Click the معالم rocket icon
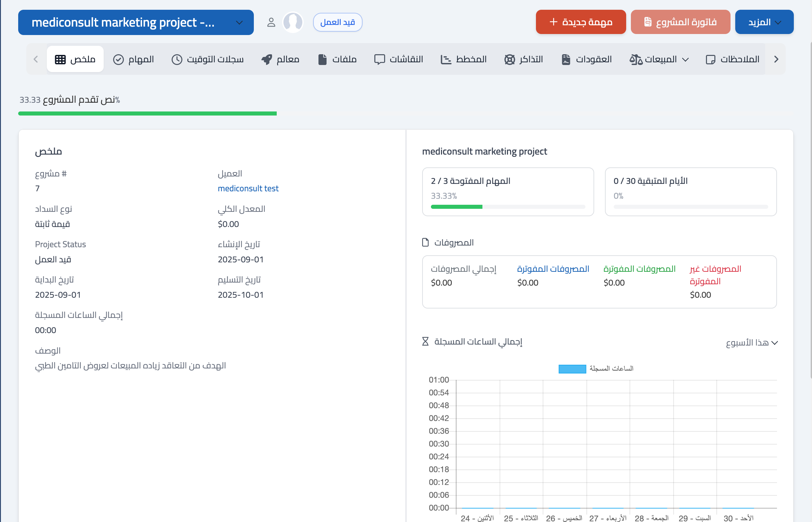Image resolution: width=812 pixels, height=522 pixels. 267,60
